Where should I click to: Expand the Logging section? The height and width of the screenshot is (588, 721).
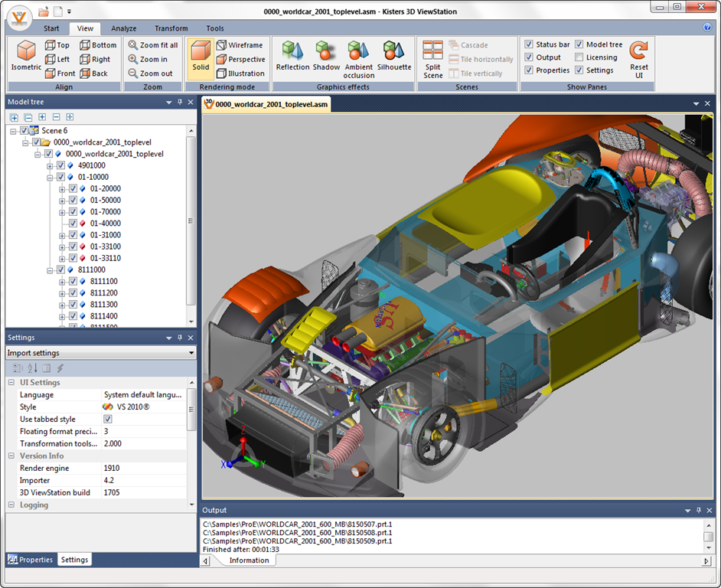11,505
